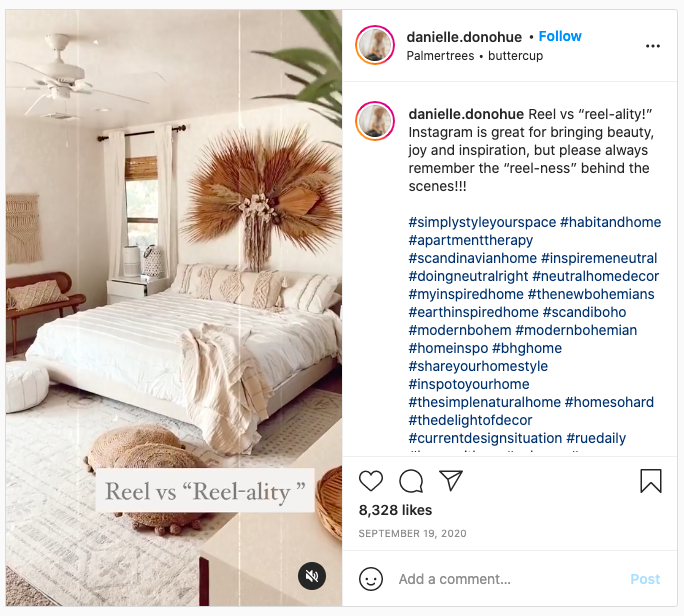Follow danielle.donohue

[x=560, y=36]
